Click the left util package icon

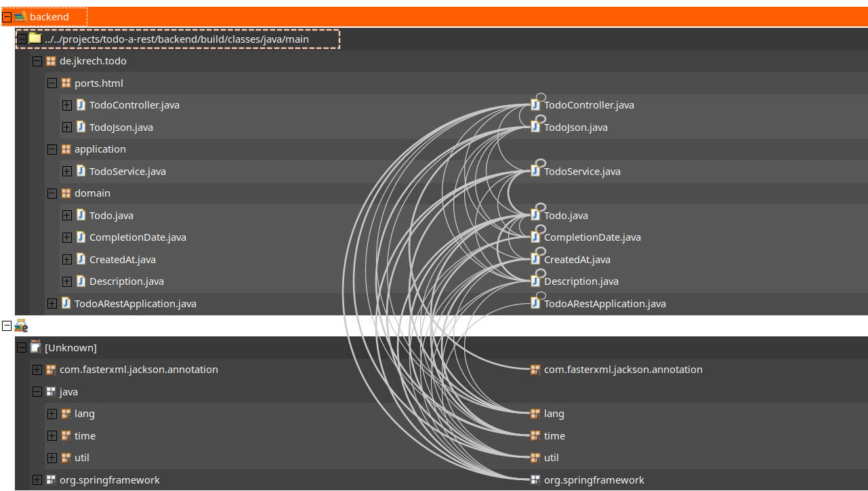pyautogui.click(x=66, y=458)
